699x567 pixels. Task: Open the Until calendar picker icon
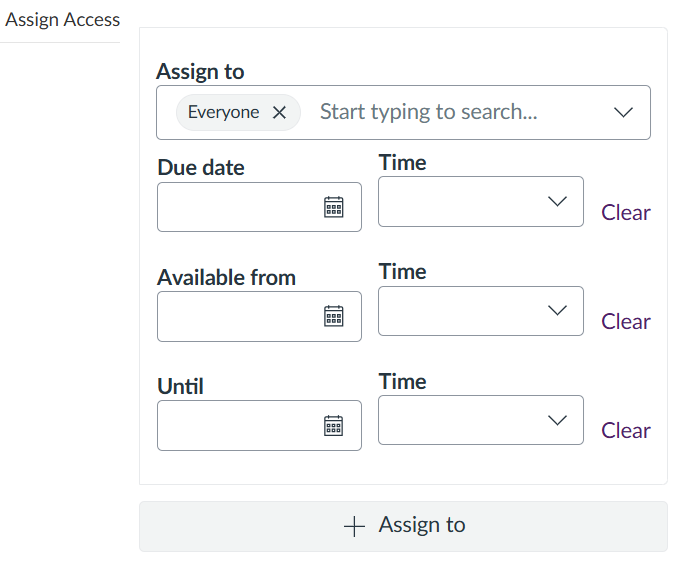[333, 426]
